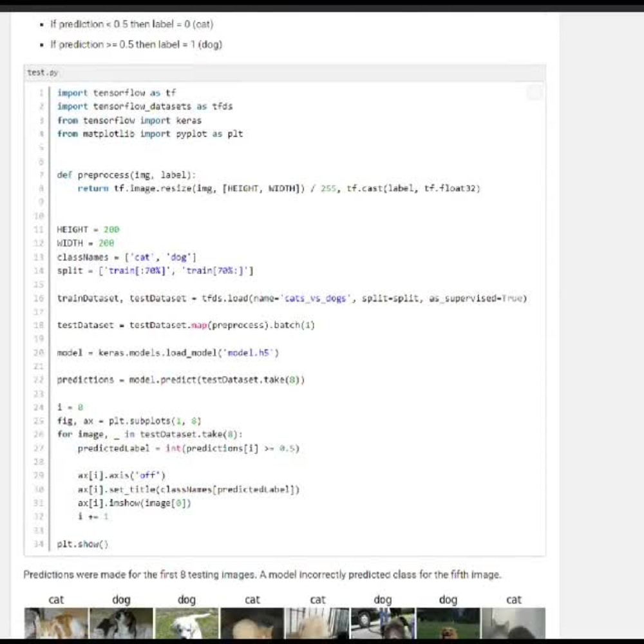Click code line 'i += 1'
The width and height of the screenshot is (644, 644).
(93, 516)
